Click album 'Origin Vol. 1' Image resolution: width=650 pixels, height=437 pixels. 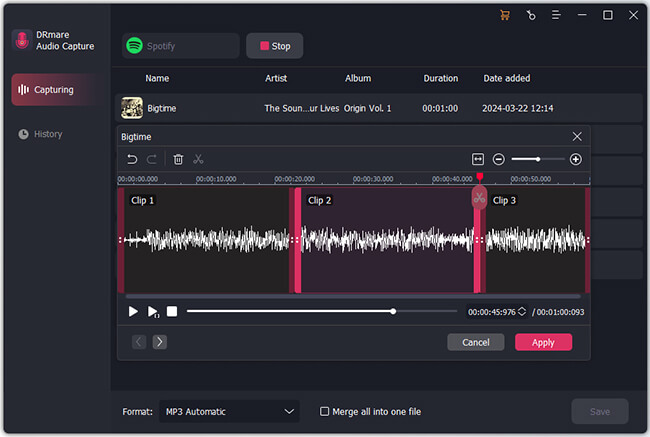[367, 108]
